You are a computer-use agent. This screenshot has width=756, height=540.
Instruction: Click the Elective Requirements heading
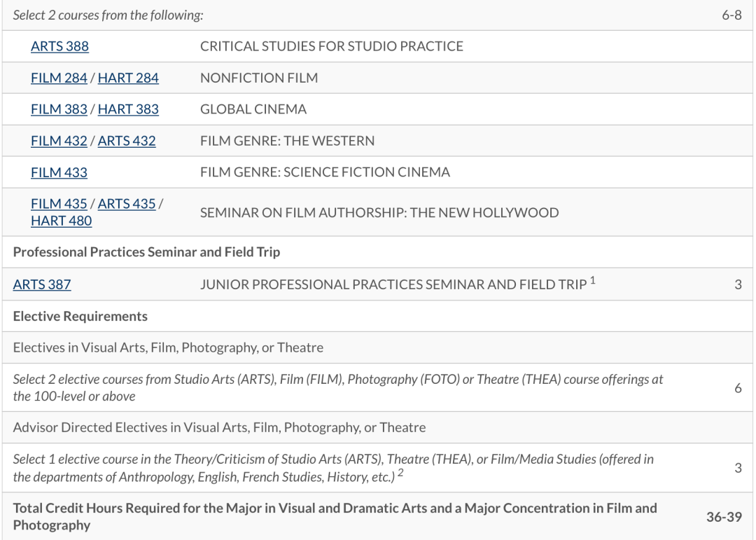click(x=80, y=317)
